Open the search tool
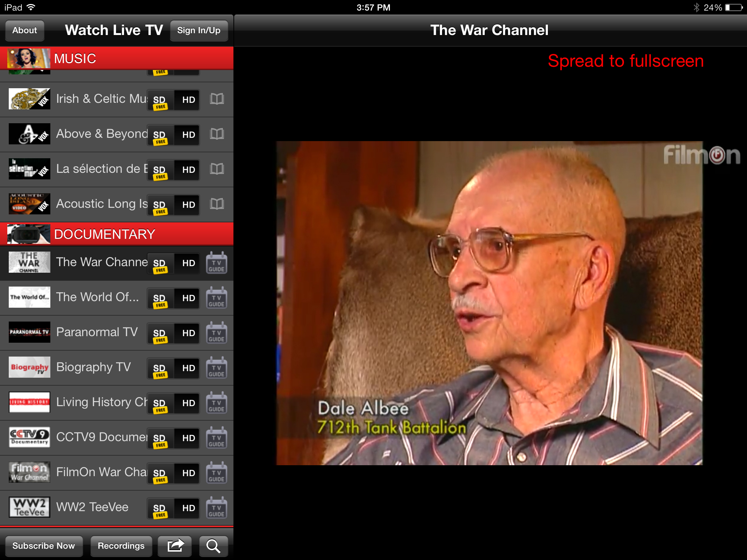 pyautogui.click(x=213, y=546)
